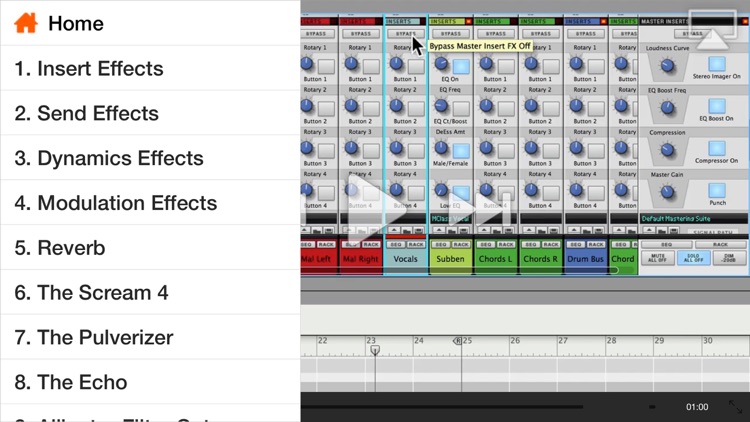Click the Vocals channel browse patch folder icon
Viewport: 750px width, 422px height.
(x=406, y=231)
